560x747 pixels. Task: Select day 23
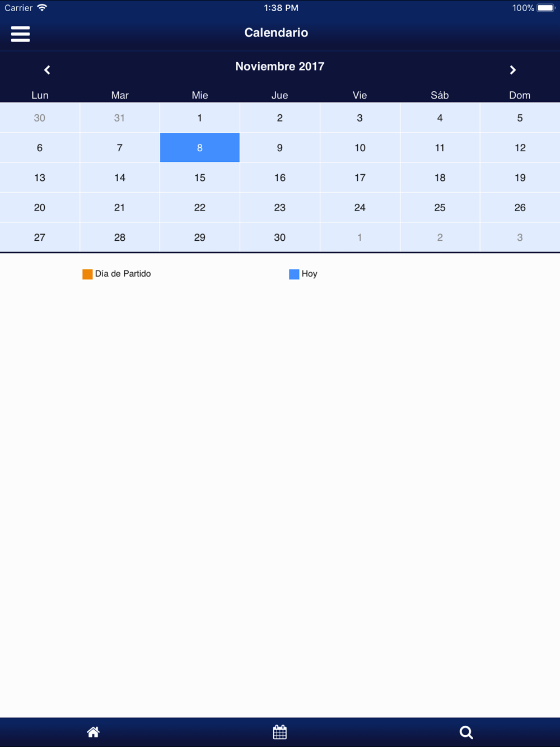click(x=280, y=207)
